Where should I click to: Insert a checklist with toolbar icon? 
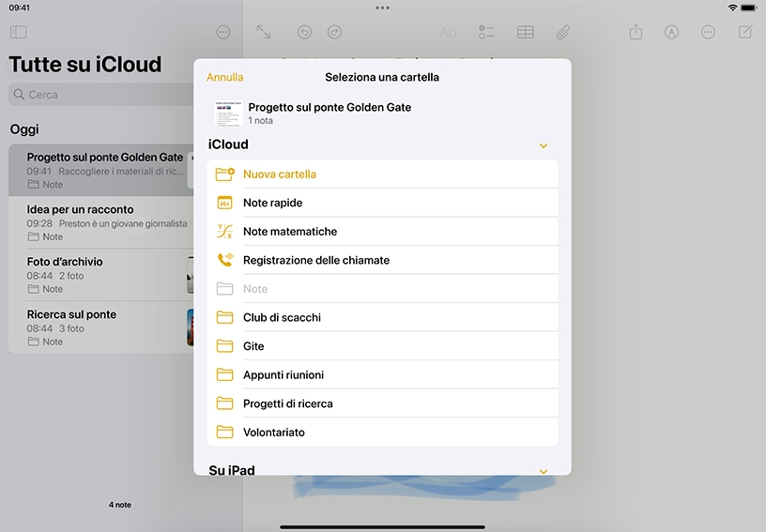pyautogui.click(x=486, y=32)
